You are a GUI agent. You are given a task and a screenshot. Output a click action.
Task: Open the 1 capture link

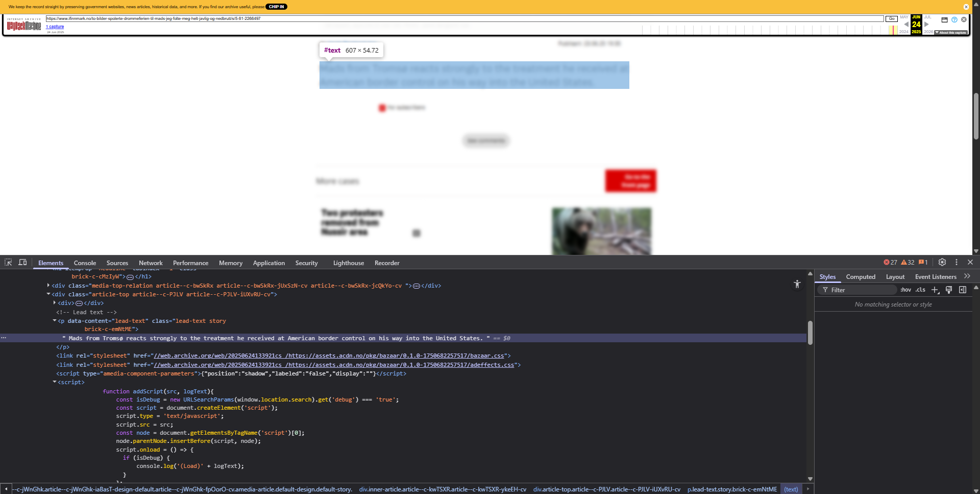point(55,27)
